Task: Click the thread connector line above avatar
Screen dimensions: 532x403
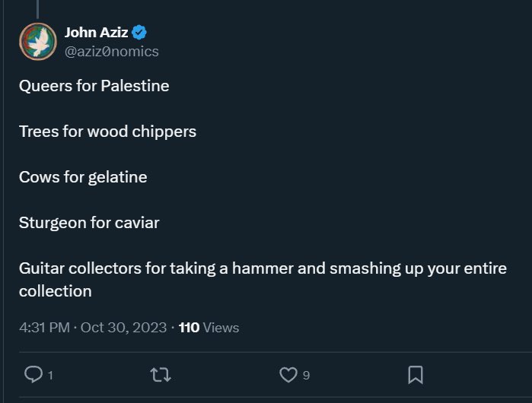Action: [x=37, y=9]
